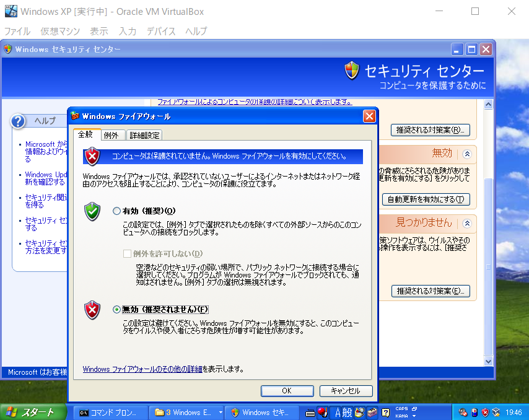This screenshot has width=529, height=420.
Task: Click Security Center title bar shield icon
Action: [x=8, y=50]
